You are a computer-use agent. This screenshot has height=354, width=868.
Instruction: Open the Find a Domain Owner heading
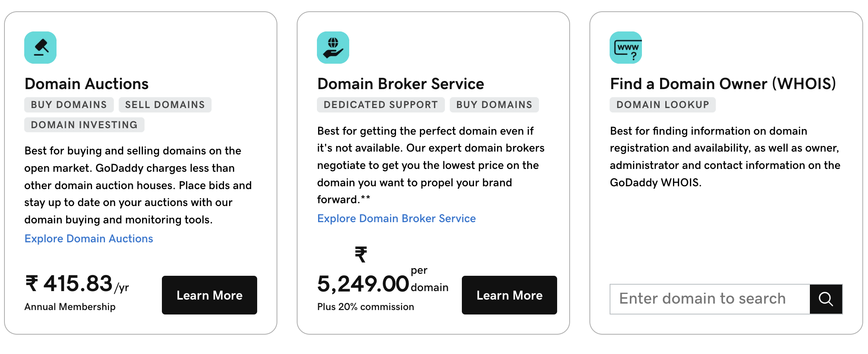723,83
